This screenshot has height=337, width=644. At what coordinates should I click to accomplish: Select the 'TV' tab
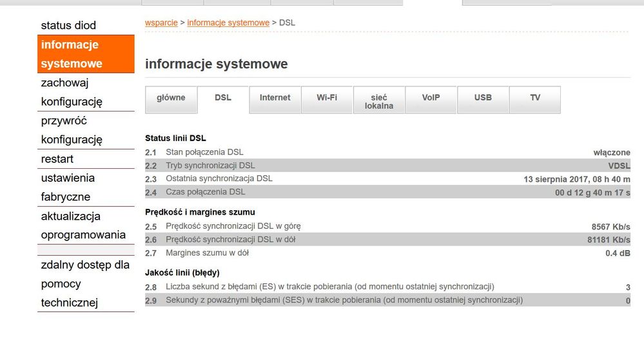[535, 98]
